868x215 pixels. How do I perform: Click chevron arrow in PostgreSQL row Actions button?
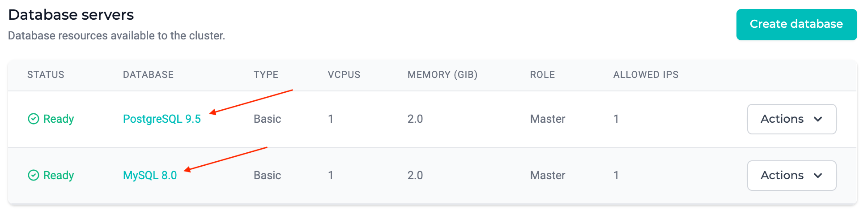[818, 119]
